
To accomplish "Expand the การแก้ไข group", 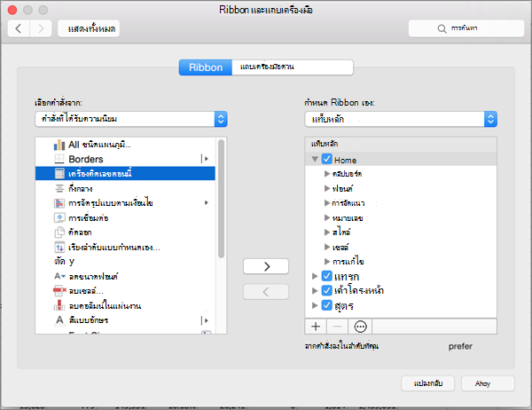I will pos(327,261).
